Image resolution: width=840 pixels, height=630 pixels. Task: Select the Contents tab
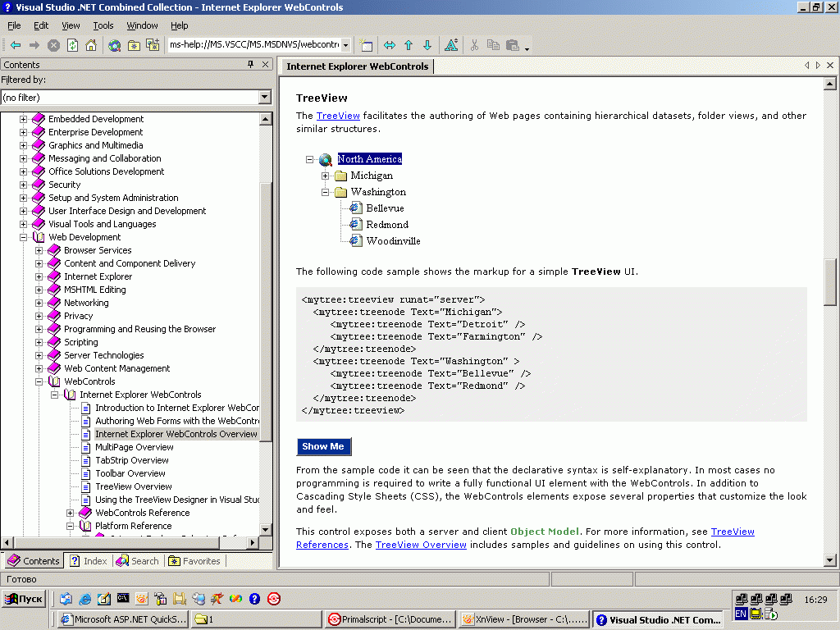point(34,561)
